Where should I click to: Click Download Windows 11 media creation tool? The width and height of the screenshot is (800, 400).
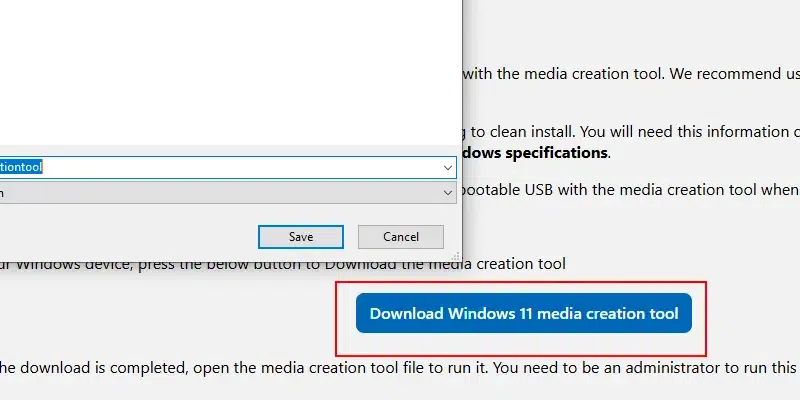523,313
